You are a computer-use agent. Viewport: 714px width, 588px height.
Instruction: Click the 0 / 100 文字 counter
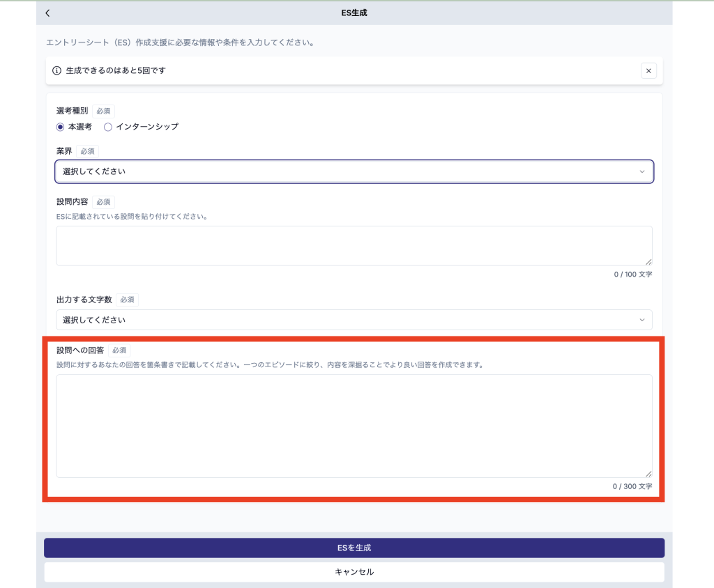pyautogui.click(x=633, y=274)
